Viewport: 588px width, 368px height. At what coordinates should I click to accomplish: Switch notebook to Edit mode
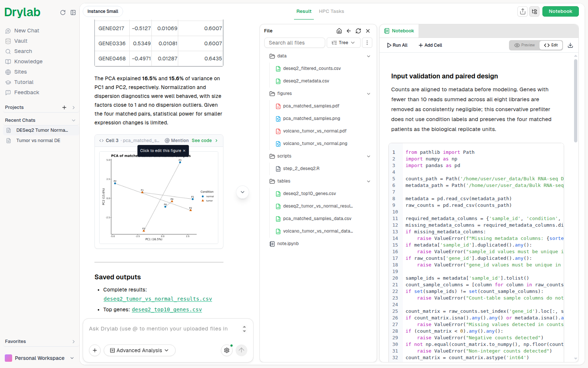coord(551,45)
